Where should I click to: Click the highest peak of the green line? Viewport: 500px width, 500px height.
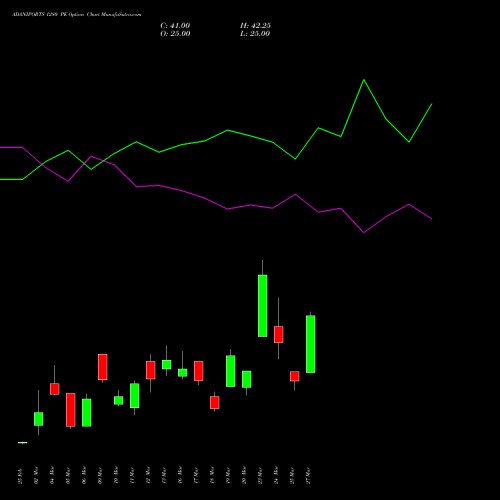point(364,80)
